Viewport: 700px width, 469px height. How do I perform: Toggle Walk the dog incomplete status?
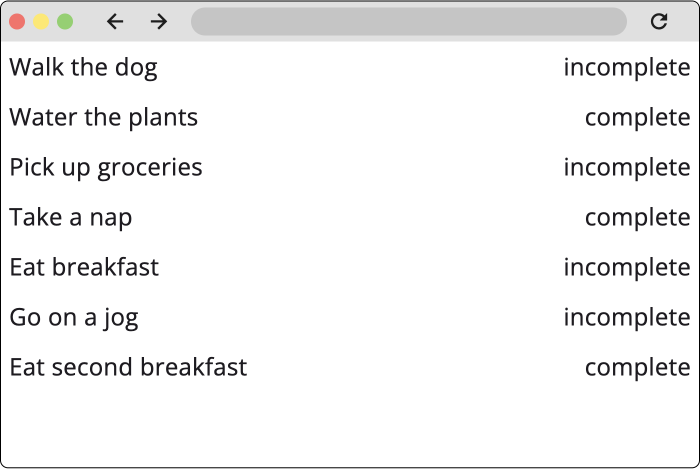tap(626, 67)
